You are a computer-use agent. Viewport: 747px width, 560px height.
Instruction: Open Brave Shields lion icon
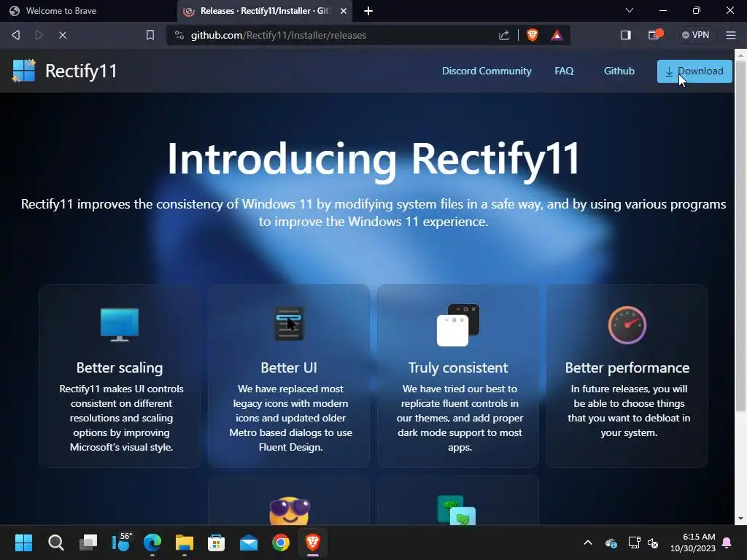(532, 35)
